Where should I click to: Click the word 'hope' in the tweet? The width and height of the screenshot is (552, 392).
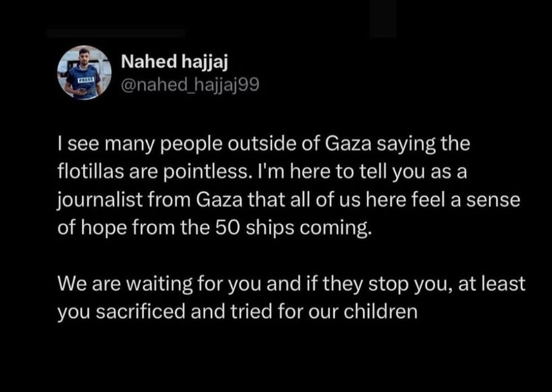pyautogui.click(x=102, y=228)
